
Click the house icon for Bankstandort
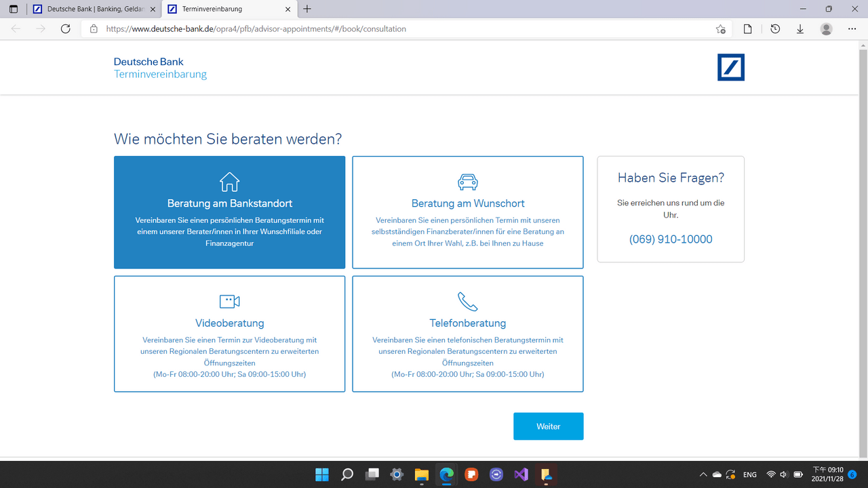[229, 182]
